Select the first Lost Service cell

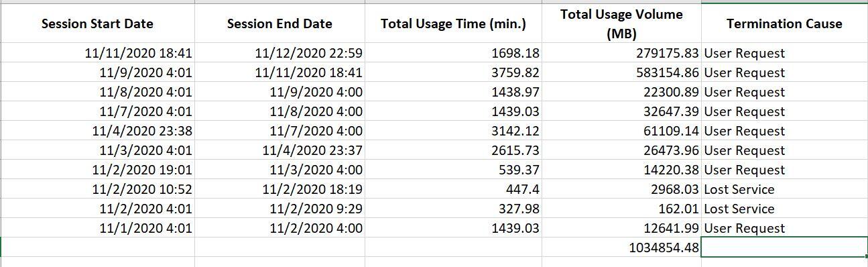784,189
